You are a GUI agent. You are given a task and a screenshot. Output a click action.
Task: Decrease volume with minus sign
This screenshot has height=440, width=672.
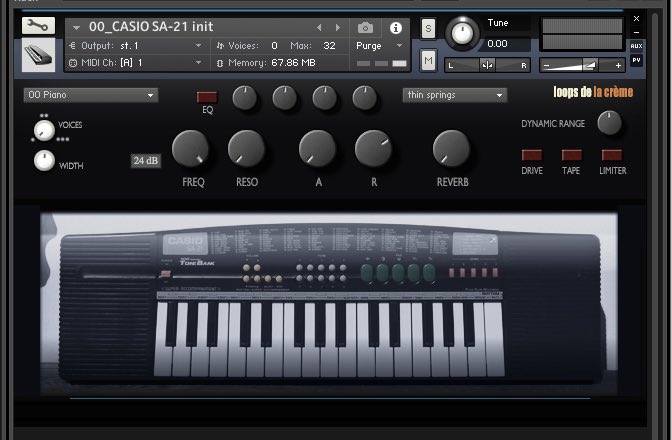(x=546, y=66)
